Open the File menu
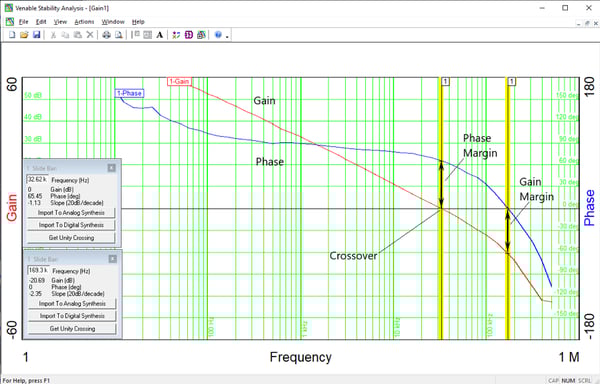The height and width of the screenshot is (384, 600). 24,22
